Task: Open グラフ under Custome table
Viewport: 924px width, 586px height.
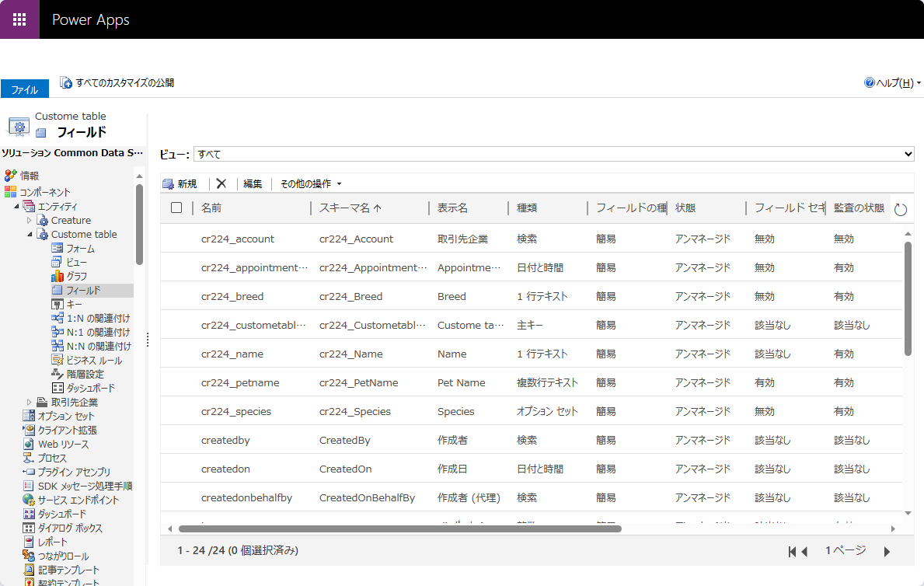Action: tap(80, 276)
